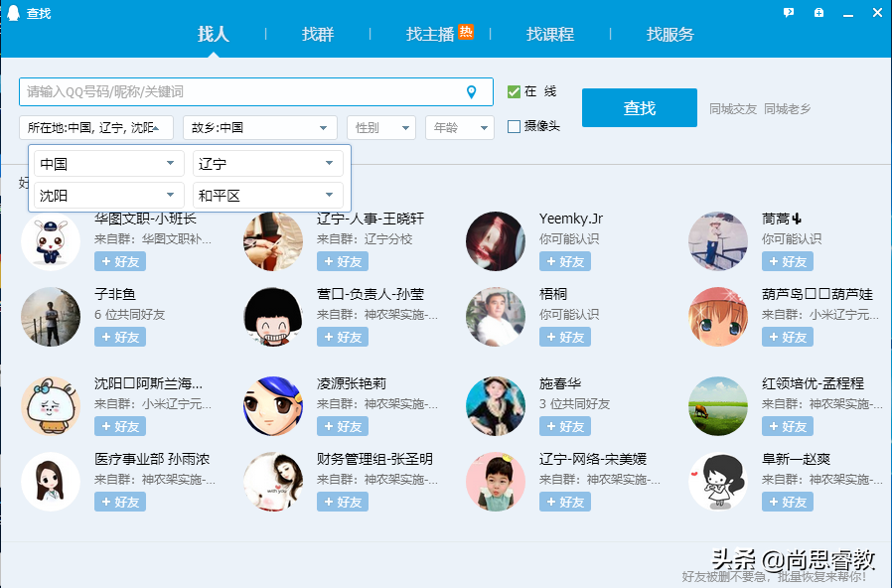Enable the 摄像头 camera checkbox
This screenshot has height=588, width=892.
pos(514,126)
